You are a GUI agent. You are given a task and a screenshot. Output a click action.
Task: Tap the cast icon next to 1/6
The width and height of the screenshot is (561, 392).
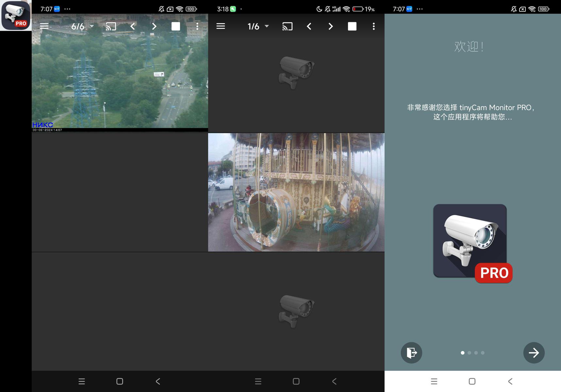coord(287,26)
